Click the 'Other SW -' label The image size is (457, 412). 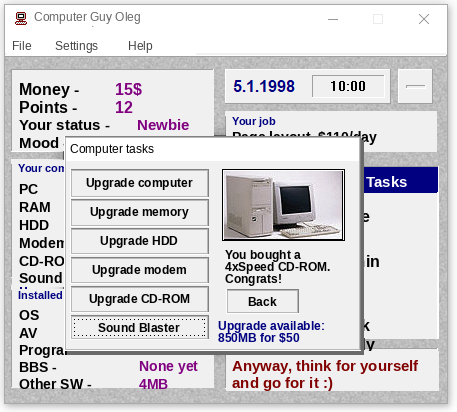(x=55, y=384)
